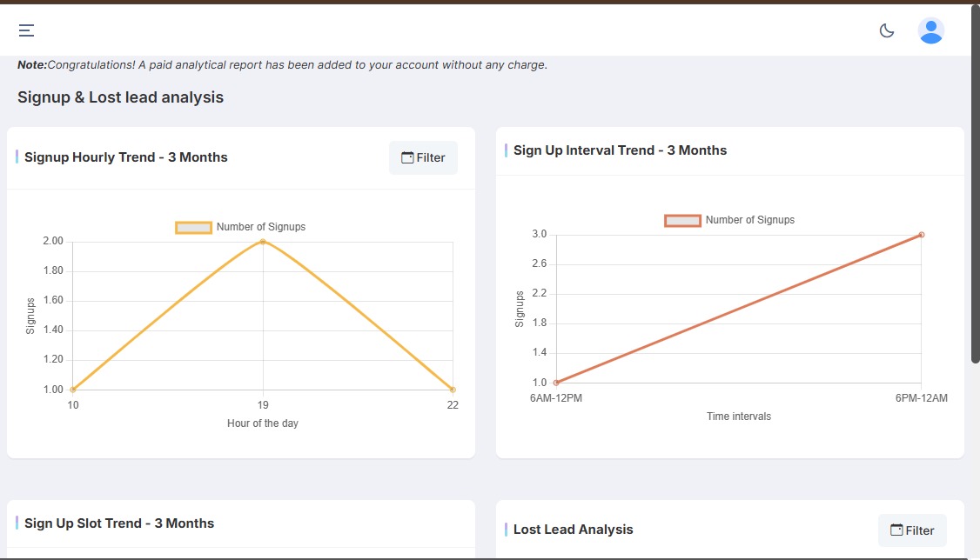Toggle yellow Number of Signups legend swatch
This screenshot has width=980, height=560.
(x=193, y=227)
